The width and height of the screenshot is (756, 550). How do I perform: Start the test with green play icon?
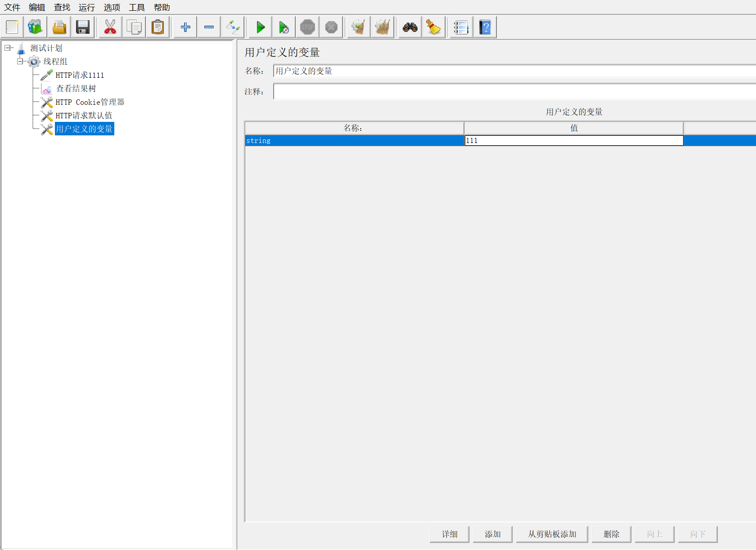tap(261, 27)
